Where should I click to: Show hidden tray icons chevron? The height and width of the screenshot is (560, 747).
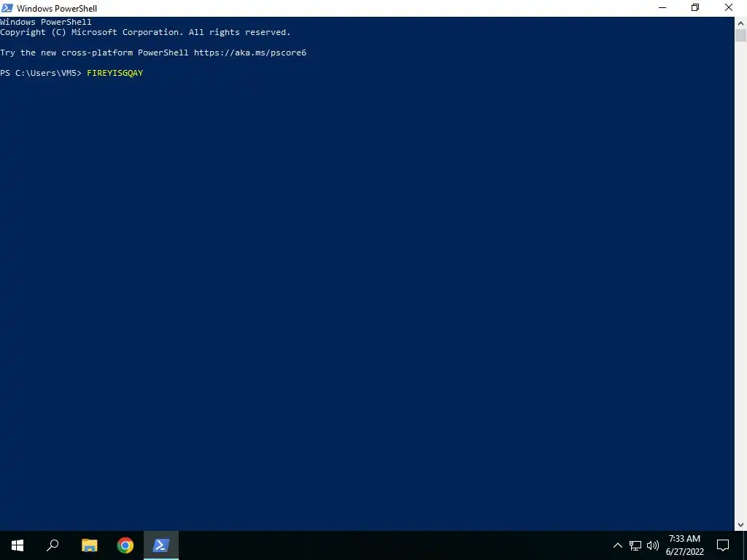coord(617,545)
